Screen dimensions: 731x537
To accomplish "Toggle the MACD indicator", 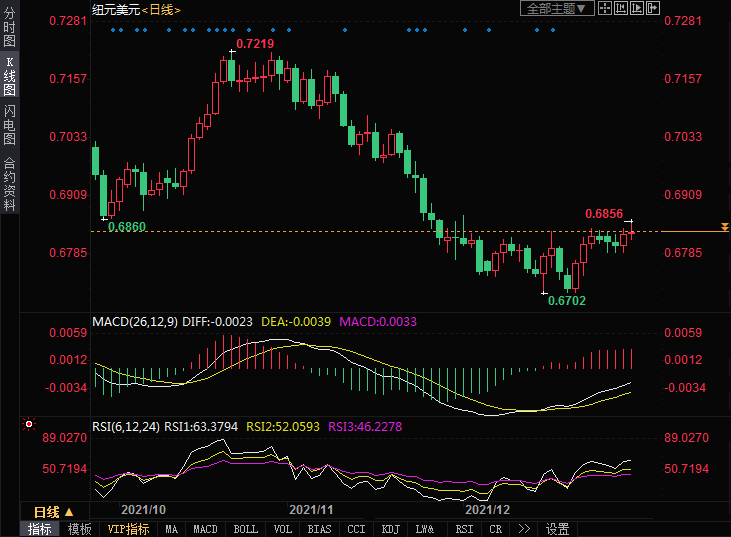I will pos(206,529).
